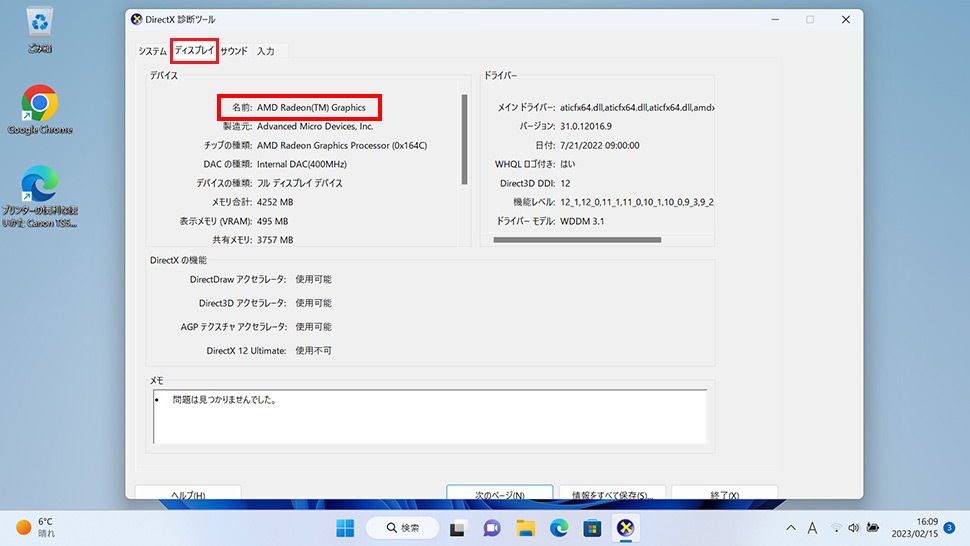Select Google Chrome desktop shortcut
This screenshot has height=546, width=970.
coord(40,109)
